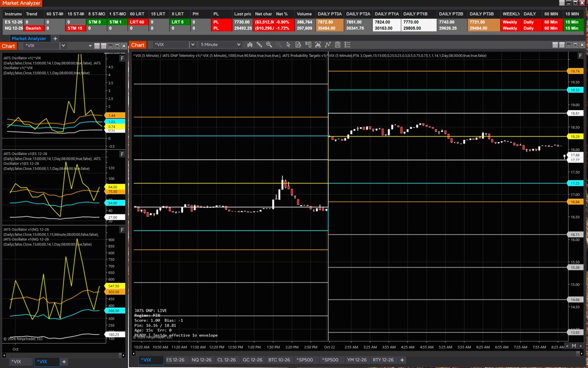Click the chart snapshot capture icon

[318, 45]
